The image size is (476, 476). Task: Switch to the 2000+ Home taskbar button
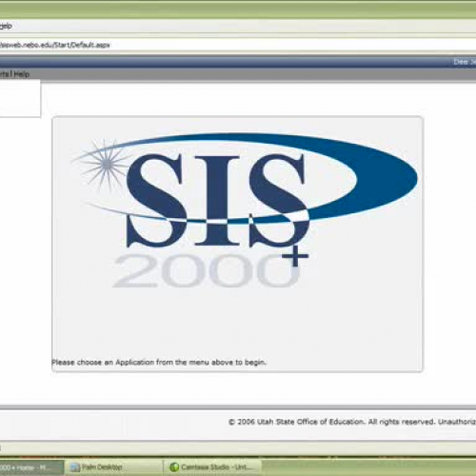pyautogui.click(x=31, y=467)
